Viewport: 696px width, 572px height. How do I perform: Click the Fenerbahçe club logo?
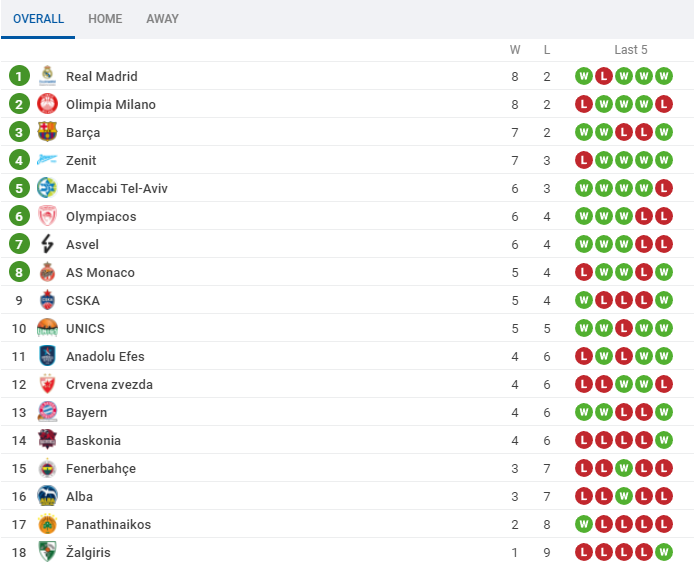click(x=47, y=468)
